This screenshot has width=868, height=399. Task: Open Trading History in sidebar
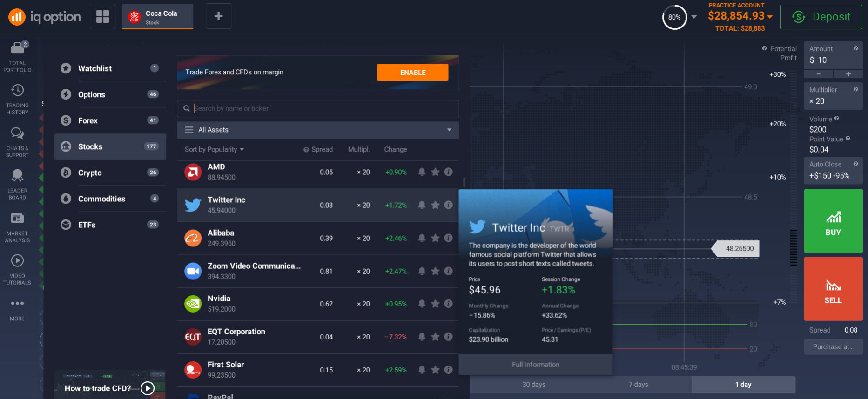[x=17, y=100]
